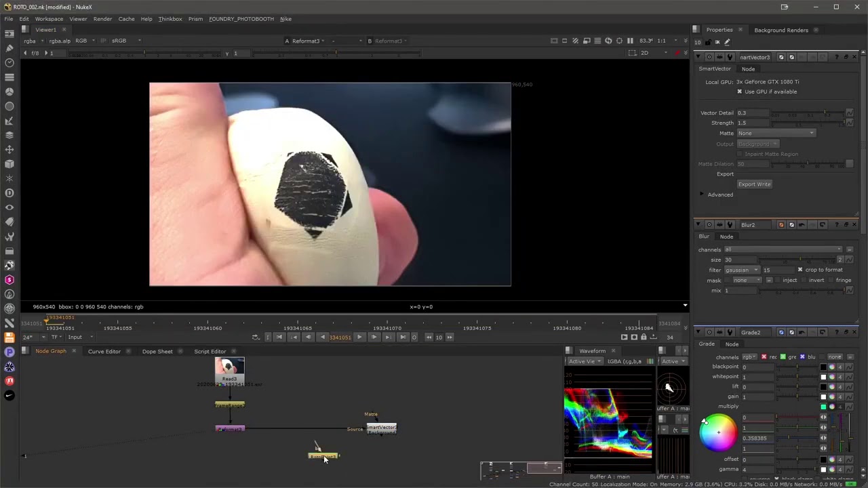Image resolution: width=868 pixels, height=488 pixels.
Task: Open the Workspace menu
Action: 49,19
